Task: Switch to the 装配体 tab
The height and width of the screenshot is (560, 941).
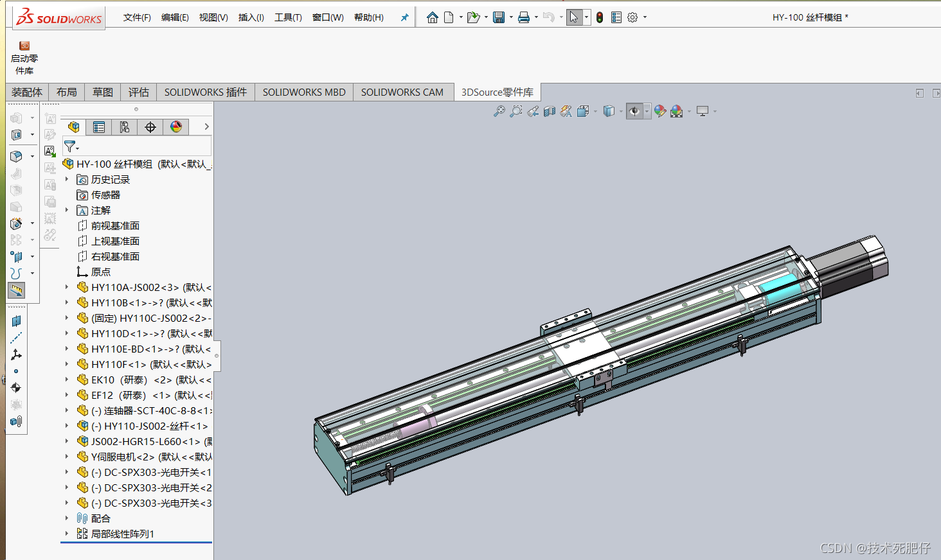Action: tap(27, 92)
